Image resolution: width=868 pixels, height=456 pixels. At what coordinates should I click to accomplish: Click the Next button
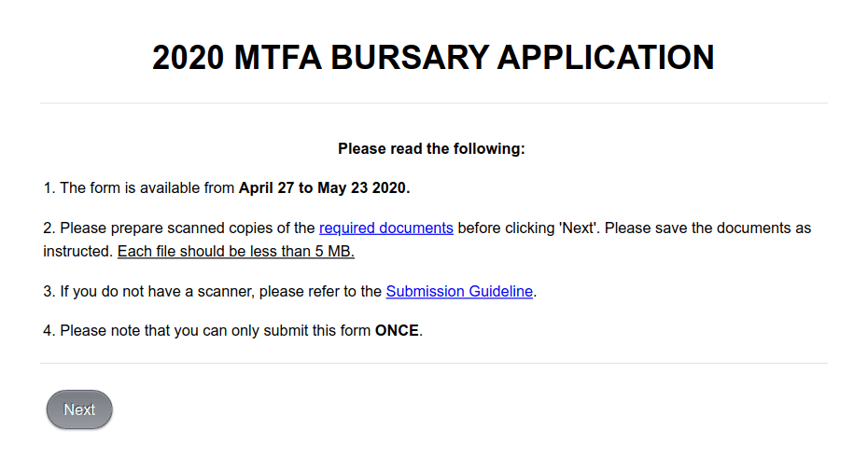(79, 410)
